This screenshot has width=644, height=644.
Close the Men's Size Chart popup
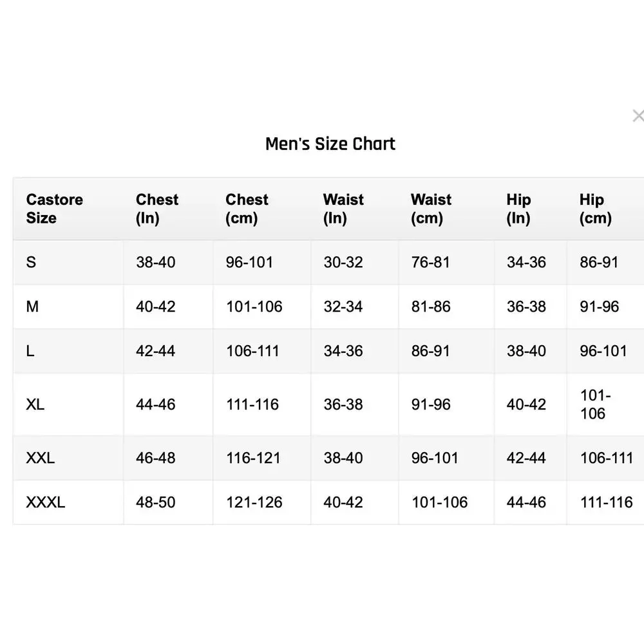(638, 116)
